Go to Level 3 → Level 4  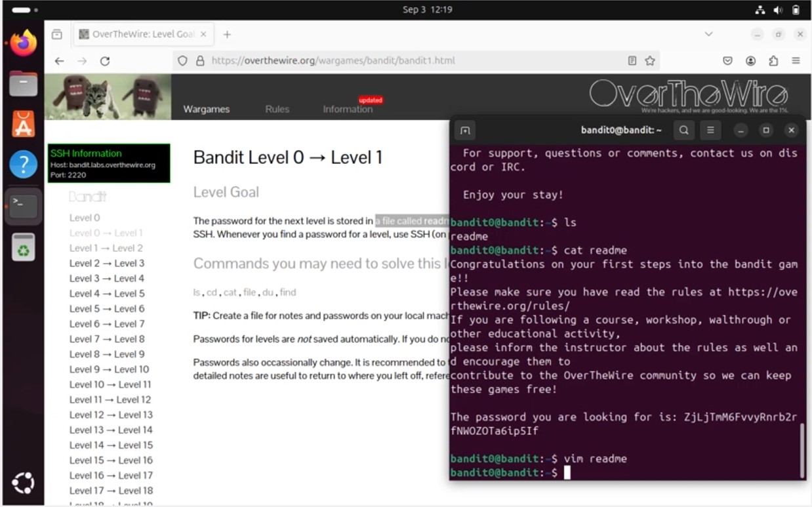point(107,278)
